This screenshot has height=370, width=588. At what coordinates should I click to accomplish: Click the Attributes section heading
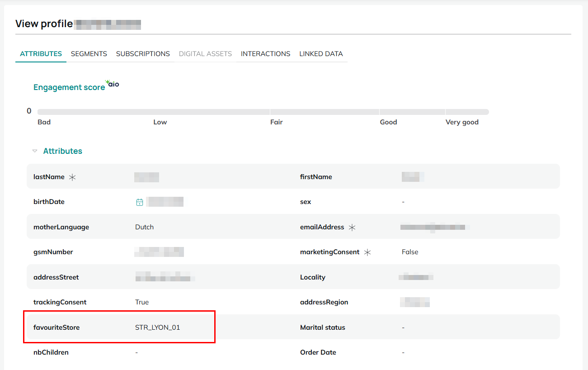click(63, 151)
